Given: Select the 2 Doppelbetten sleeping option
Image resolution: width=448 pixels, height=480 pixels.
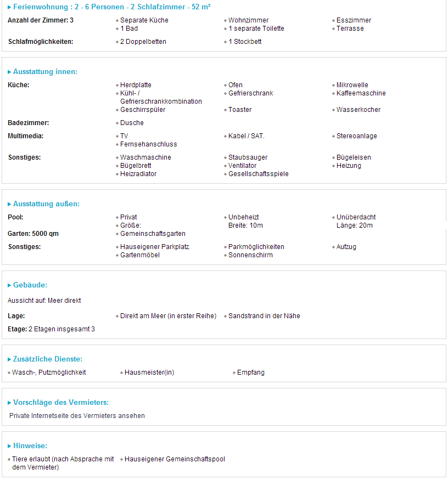Looking at the screenshot, I should pos(143,42).
